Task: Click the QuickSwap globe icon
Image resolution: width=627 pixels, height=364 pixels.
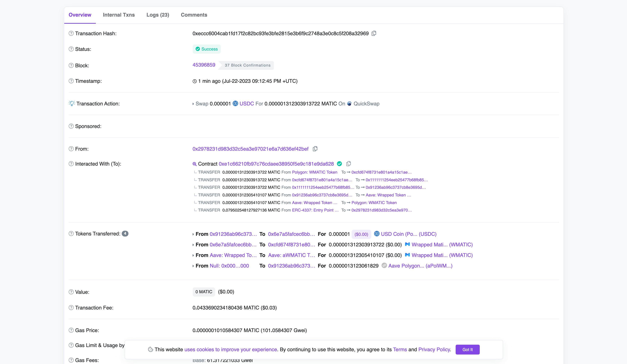Action: [349, 104]
